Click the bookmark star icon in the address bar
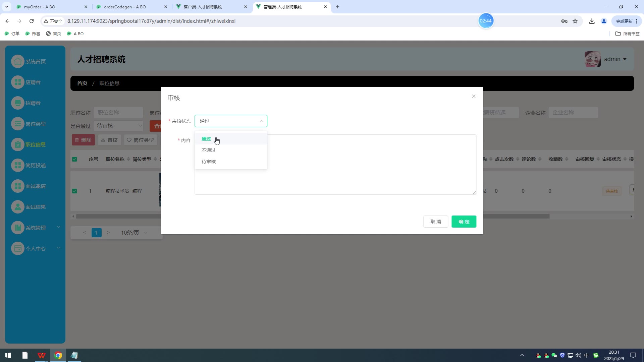 pos(575,21)
